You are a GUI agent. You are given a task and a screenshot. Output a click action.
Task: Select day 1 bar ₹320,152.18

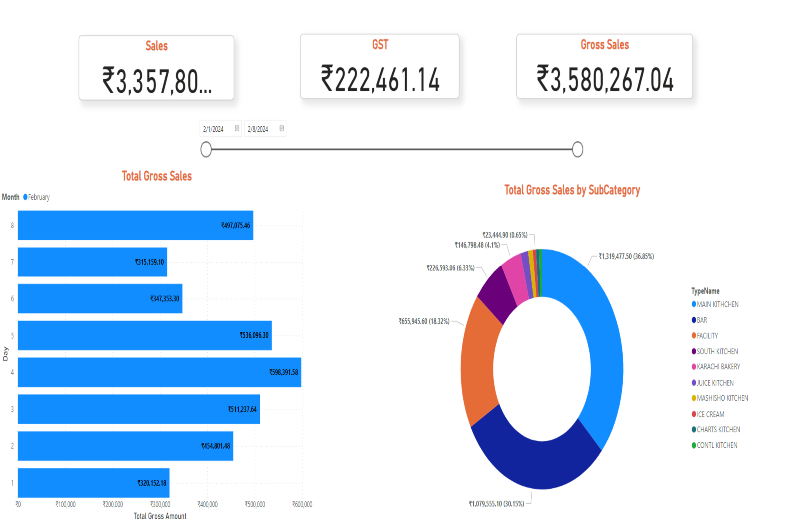point(94,483)
